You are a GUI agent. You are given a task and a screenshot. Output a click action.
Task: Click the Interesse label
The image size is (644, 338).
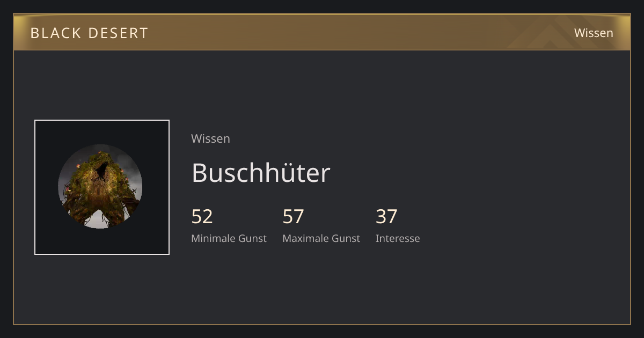coord(398,238)
